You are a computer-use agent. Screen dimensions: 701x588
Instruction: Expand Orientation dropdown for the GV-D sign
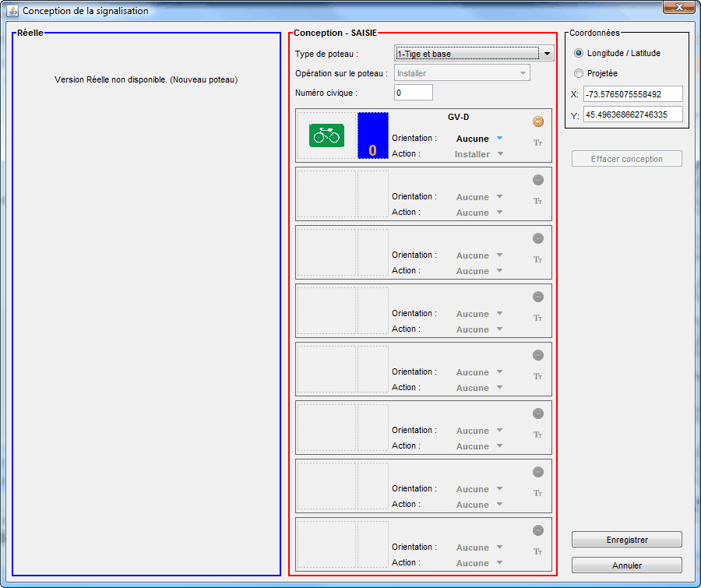pos(500,139)
